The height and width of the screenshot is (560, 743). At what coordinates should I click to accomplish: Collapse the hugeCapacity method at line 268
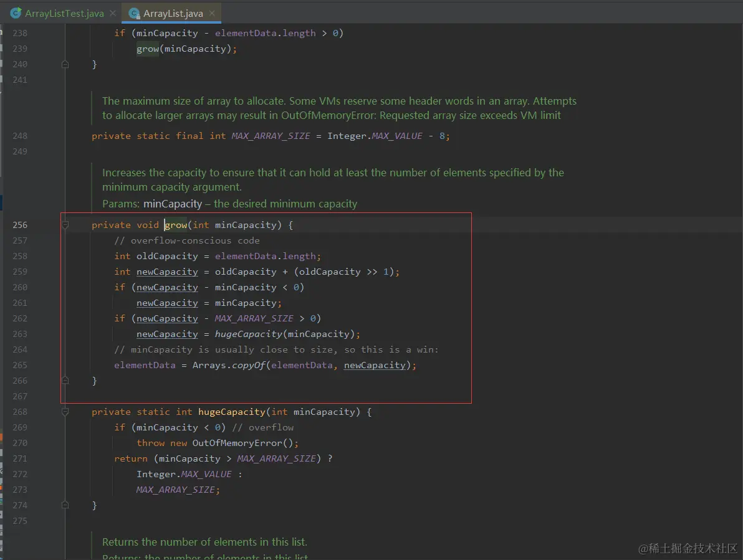coord(65,412)
